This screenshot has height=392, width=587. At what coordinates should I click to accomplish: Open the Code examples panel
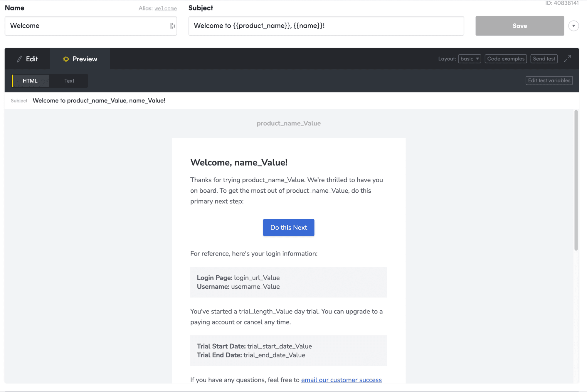[x=506, y=59]
